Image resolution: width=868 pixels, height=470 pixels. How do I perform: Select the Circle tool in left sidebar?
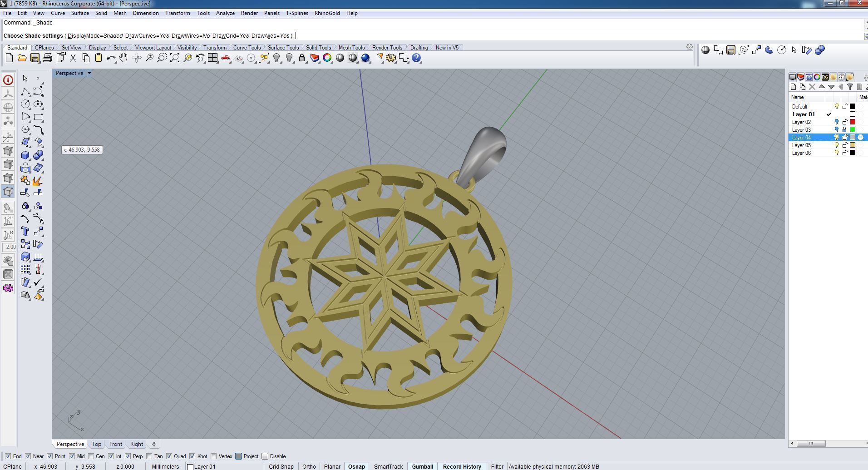point(25,104)
